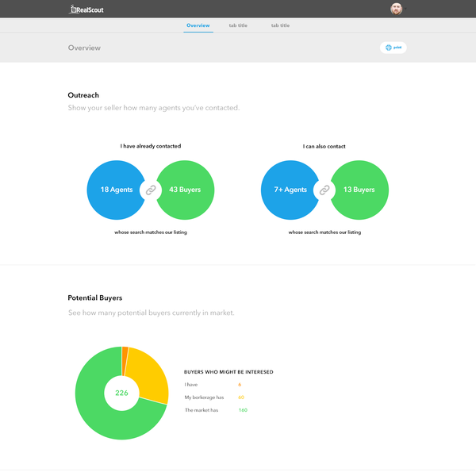476x476 pixels.
Task: Click the 'I can also contact' label
Action: click(324, 146)
